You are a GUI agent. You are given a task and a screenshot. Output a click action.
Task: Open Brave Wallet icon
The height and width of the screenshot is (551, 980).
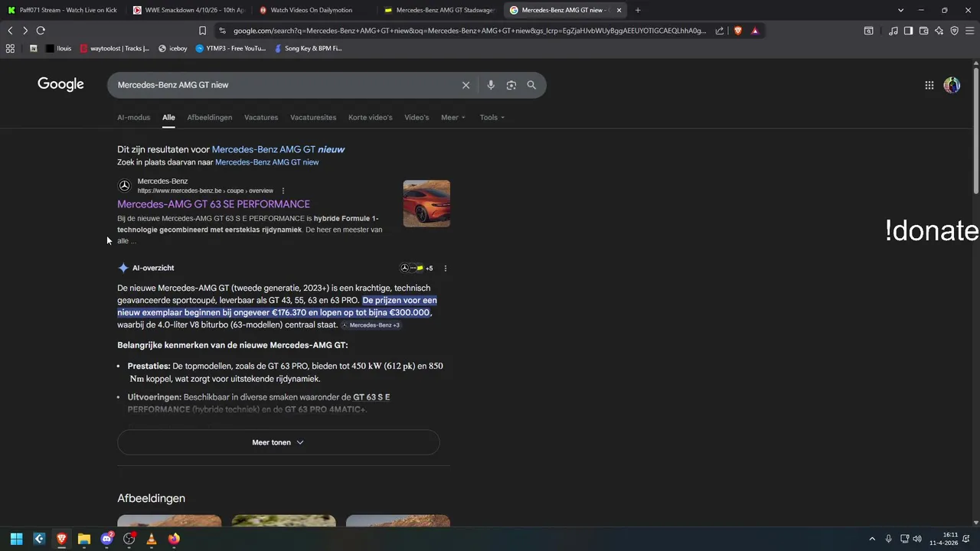(924, 31)
